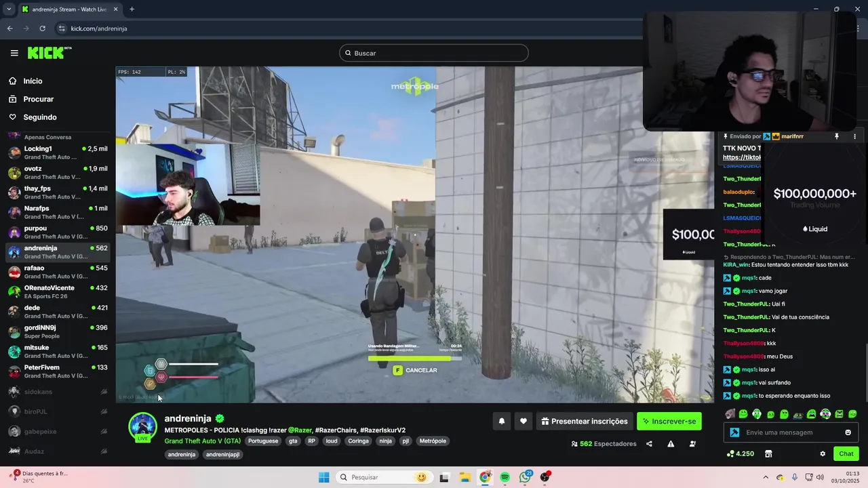Click the verified badge beside andreninja
This screenshot has width=868, height=488.
pyautogui.click(x=220, y=419)
